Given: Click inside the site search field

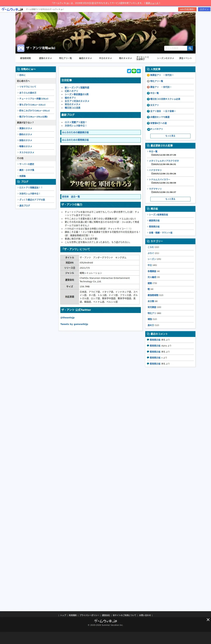Looking at the screenshot, I should (x=176, y=48).
